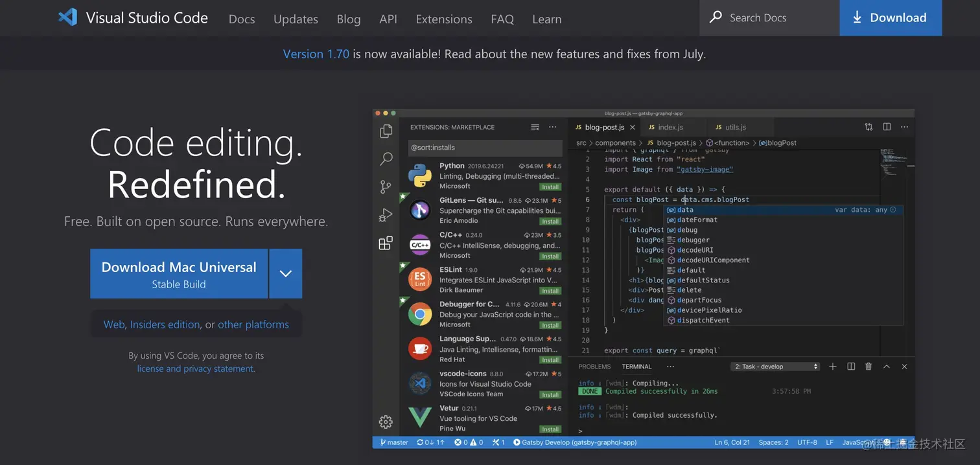Switch to the PROBLEMS panel tab

click(594, 367)
